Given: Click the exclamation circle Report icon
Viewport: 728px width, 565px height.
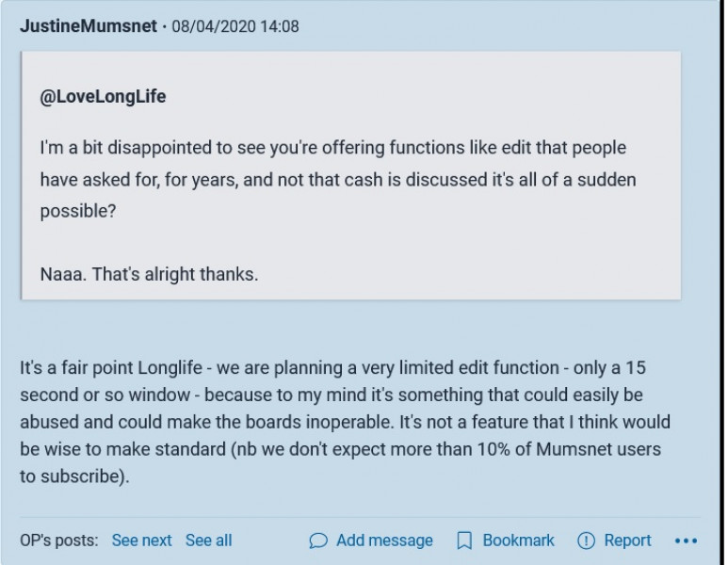Looking at the screenshot, I should (x=586, y=541).
